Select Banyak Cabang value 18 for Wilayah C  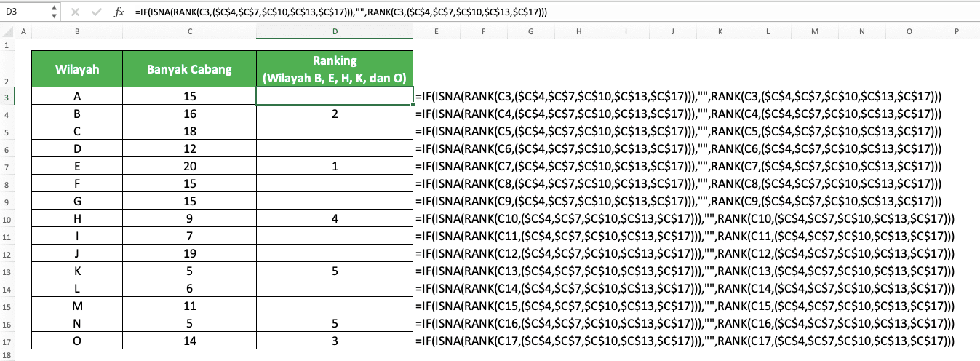coord(189,132)
